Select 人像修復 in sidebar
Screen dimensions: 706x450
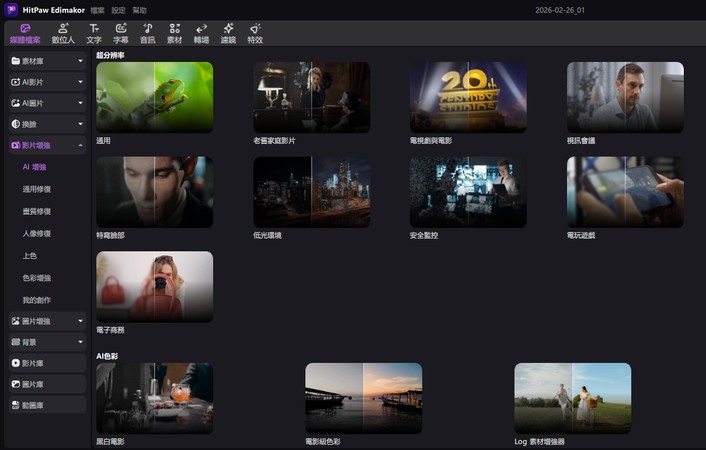[36, 233]
